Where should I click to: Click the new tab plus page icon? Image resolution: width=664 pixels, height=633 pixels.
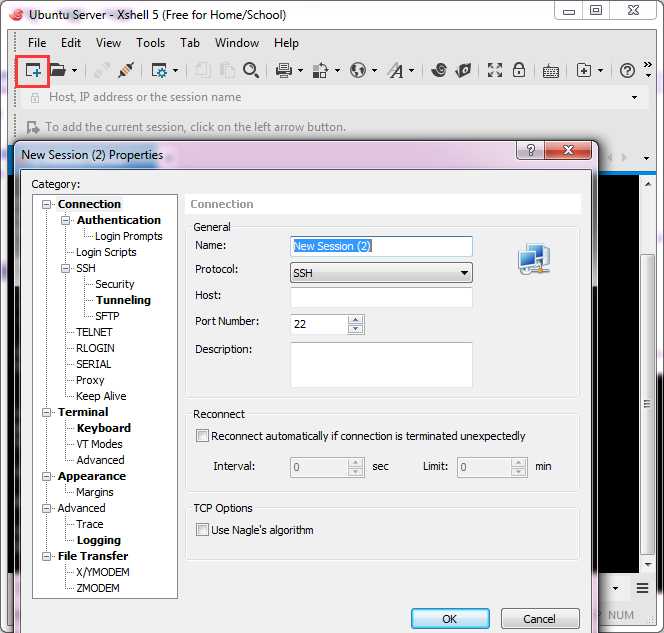pos(584,70)
